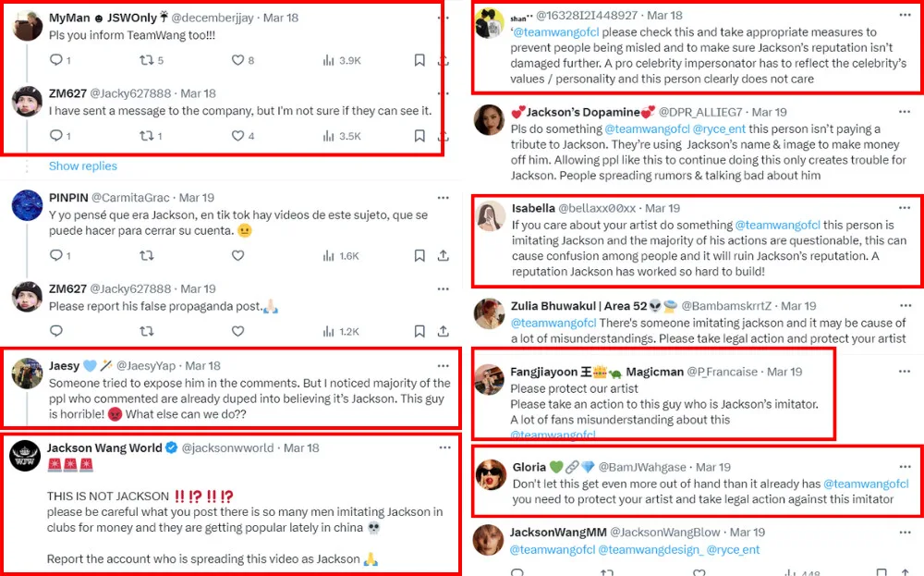Like MyMan's tweet about informing TeamWang
The image size is (924, 576).
[237, 60]
